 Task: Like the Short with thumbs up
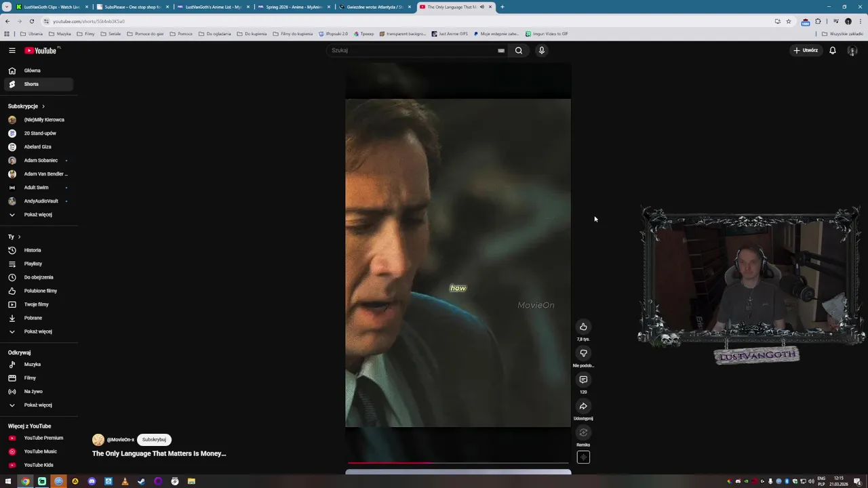[583, 327]
